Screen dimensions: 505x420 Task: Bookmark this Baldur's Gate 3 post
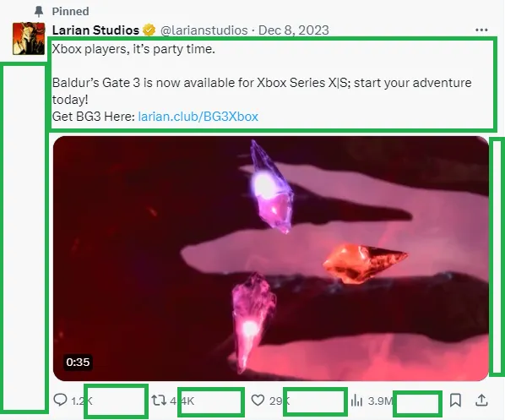click(455, 401)
